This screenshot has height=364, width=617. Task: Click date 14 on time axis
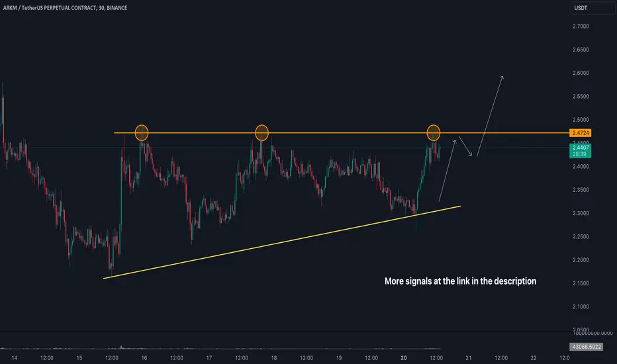coord(15,357)
